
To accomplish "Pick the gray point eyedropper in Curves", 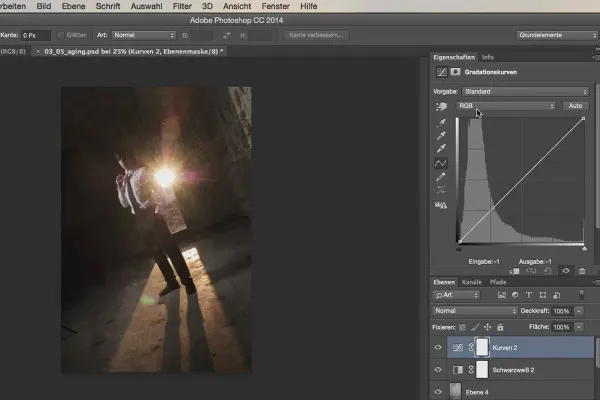I will click(x=441, y=136).
